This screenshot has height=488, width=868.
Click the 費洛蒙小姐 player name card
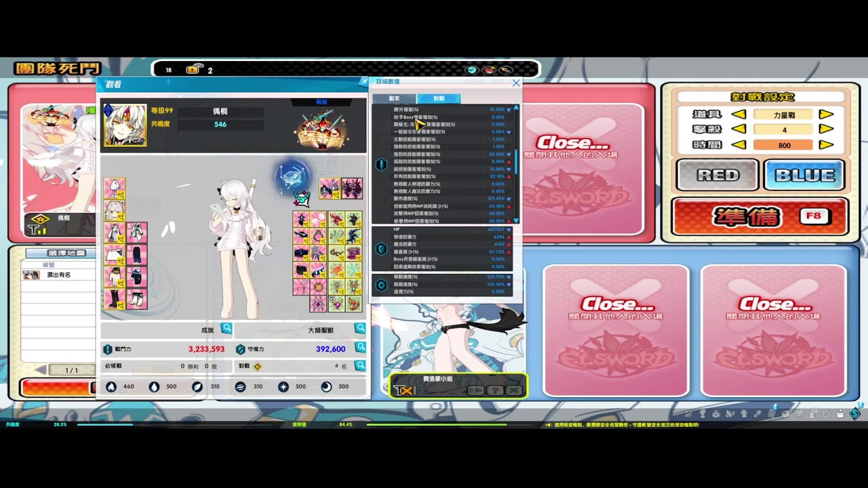(x=458, y=384)
